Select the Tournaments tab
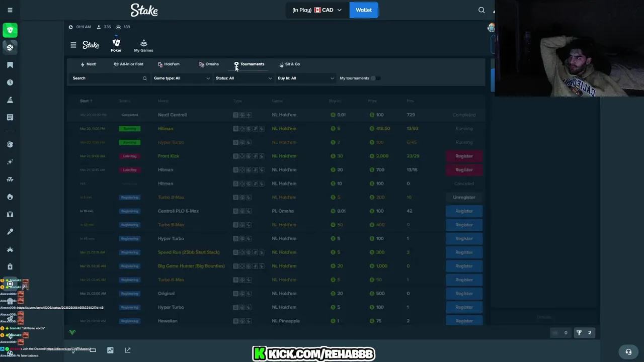Image resolution: width=644 pixels, height=362 pixels. pos(250,64)
